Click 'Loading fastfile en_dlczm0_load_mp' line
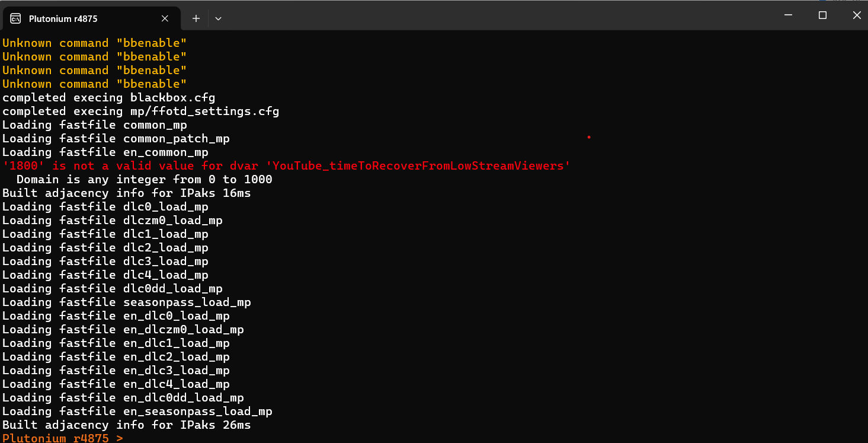868x443 pixels. click(x=123, y=329)
